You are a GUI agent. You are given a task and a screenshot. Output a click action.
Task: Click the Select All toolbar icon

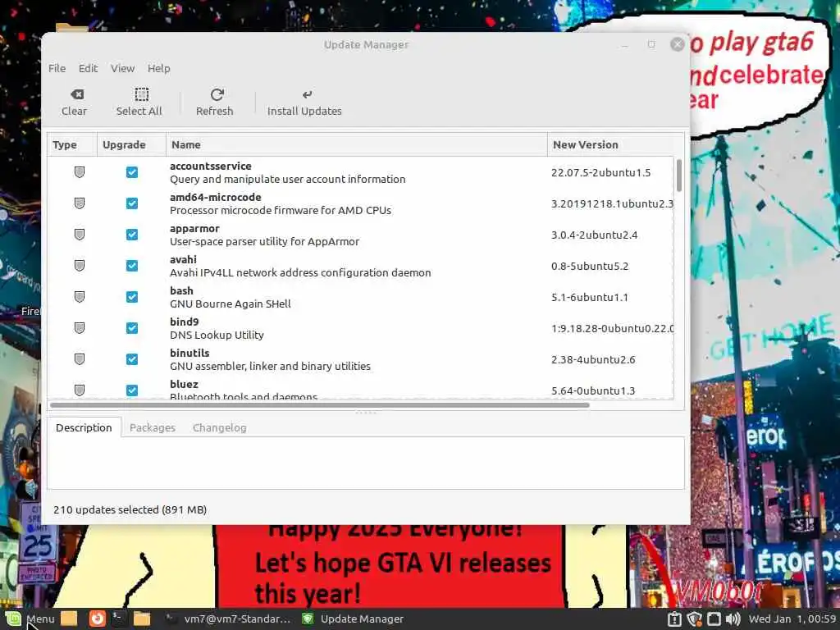(141, 94)
